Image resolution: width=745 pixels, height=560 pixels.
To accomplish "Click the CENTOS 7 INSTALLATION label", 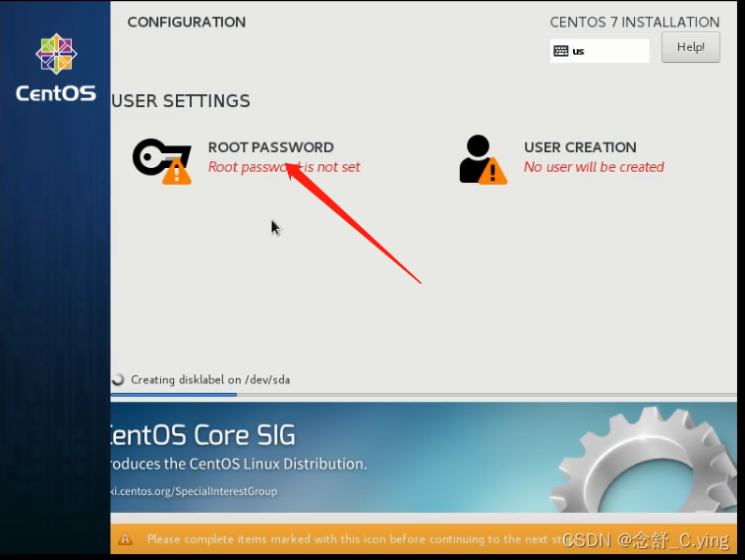I will pyautogui.click(x=634, y=22).
